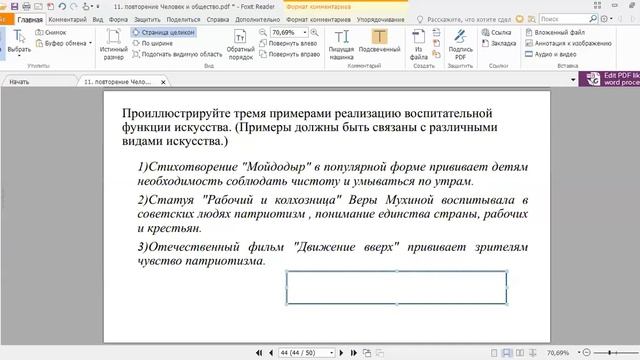This screenshot has width=640, height=360.
Task: Click the Ссылка link tool
Action: 496,32
